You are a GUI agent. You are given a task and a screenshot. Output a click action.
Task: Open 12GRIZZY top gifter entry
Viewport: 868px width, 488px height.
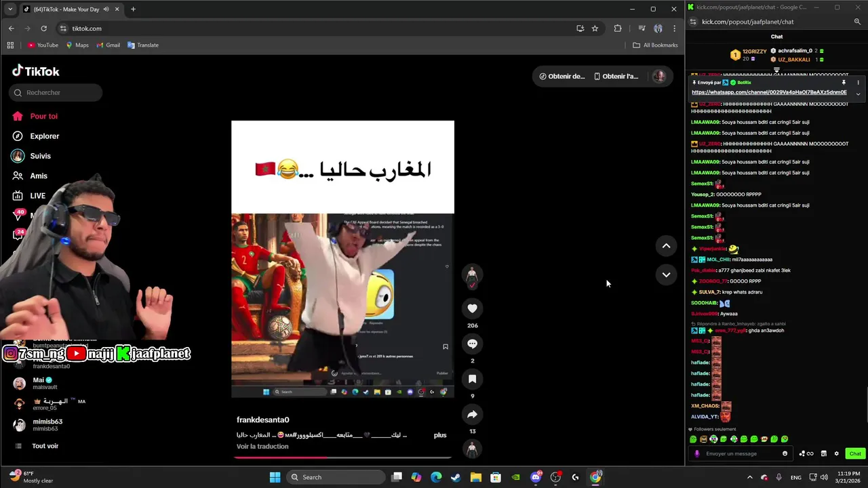point(749,55)
